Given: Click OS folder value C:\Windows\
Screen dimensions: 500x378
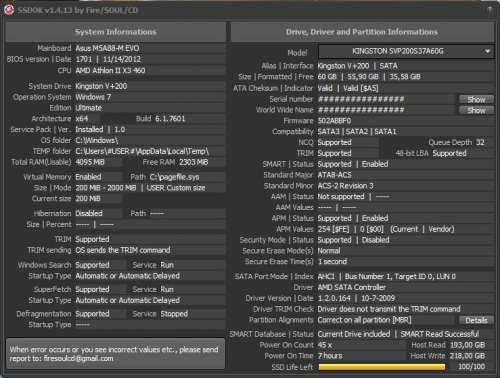Looking at the screenshot, I should click(97, 140).
